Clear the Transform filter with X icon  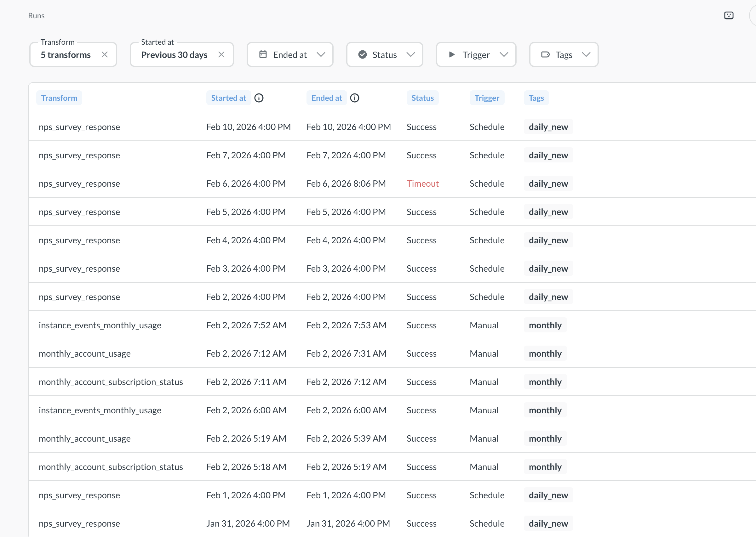coord(105,54)
